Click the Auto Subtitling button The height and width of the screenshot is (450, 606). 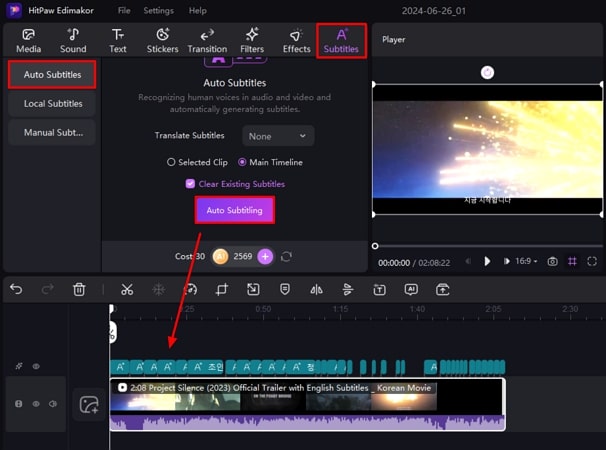coord(235,210)
